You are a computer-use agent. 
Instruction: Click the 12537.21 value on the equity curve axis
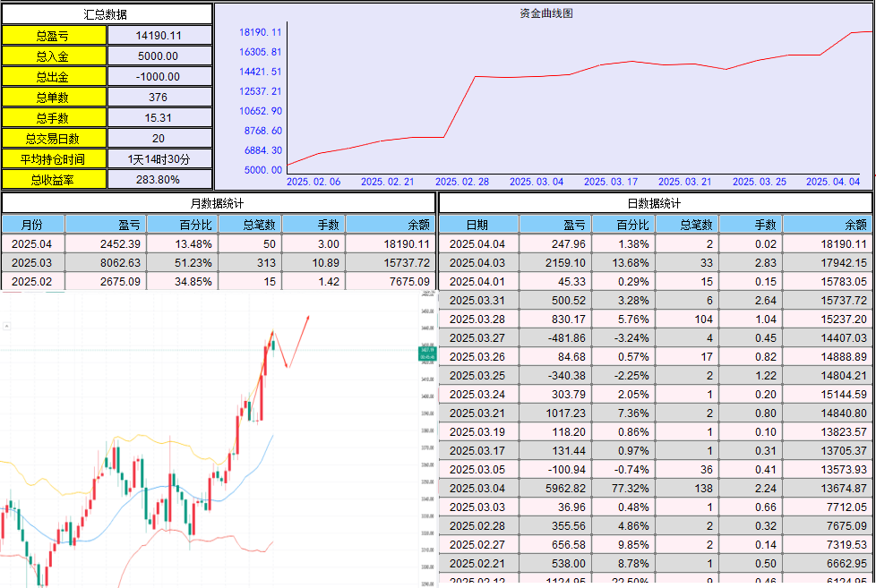pyautogui.click(x=260, y=91)
